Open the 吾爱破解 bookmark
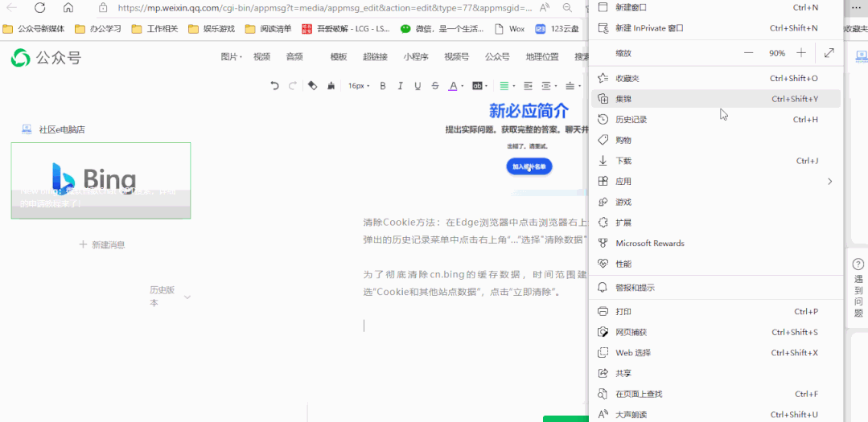Viewport: 868px width, 422px height. coord(345,29)
